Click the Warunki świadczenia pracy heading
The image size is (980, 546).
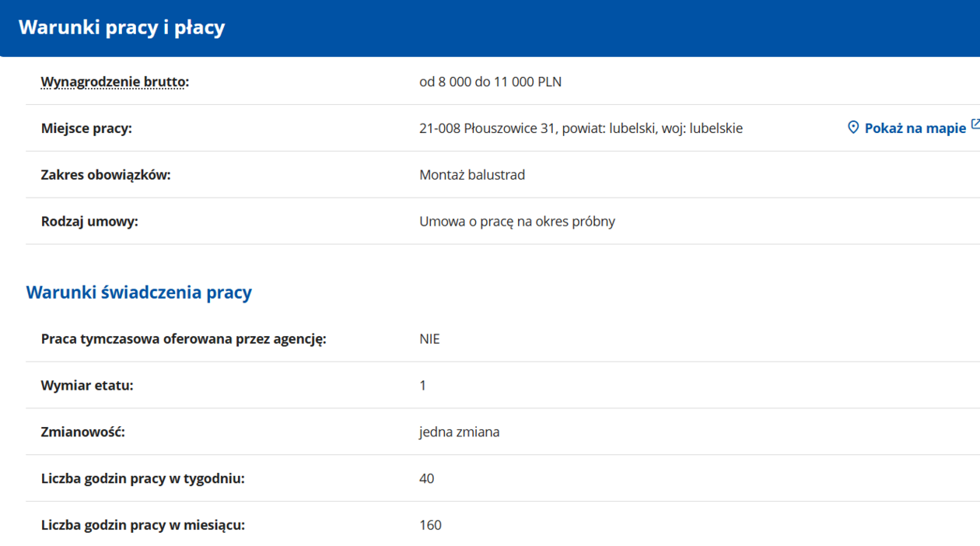pyautogui.click(x=139, y=292)
